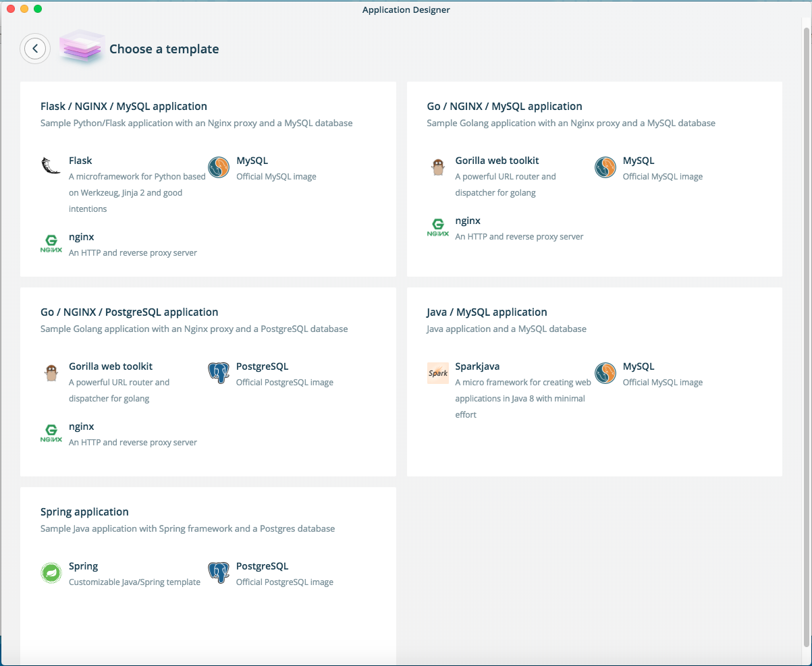Click MySQL icon in Go/NGINX/MySQL card
This screenshot has width=812, height=666.
[605, 167]
